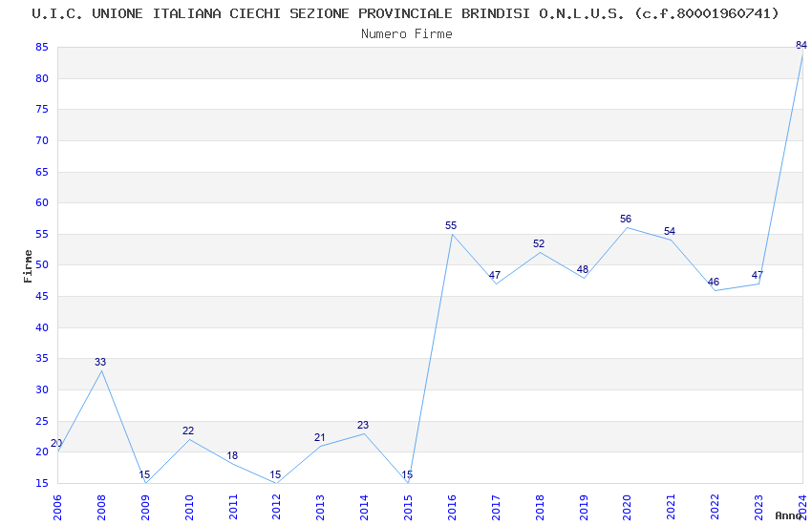The height and width of the screenshot is (525, 812).
Task: Click y-axis value 80
Action: coord(42,78)
